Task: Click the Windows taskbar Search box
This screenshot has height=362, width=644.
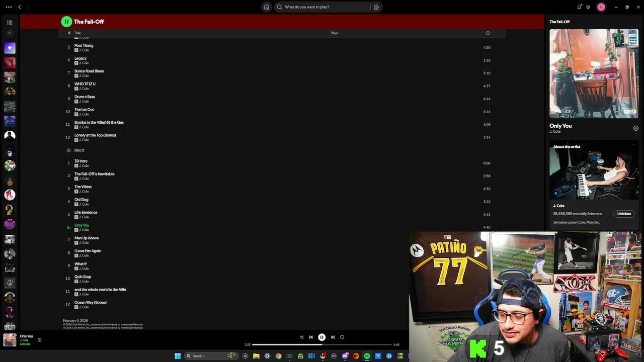Action: pos(211,356)
